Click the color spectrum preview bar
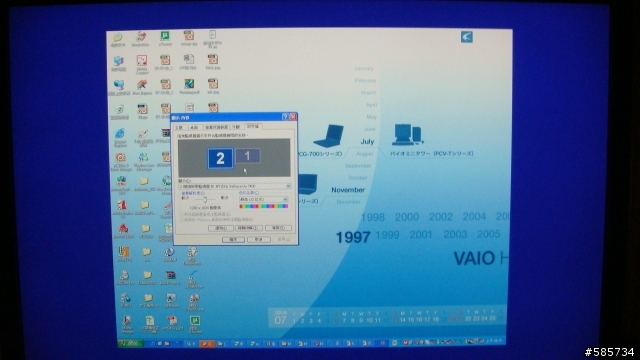The image size is (640, 360). [x=263, y=207]
